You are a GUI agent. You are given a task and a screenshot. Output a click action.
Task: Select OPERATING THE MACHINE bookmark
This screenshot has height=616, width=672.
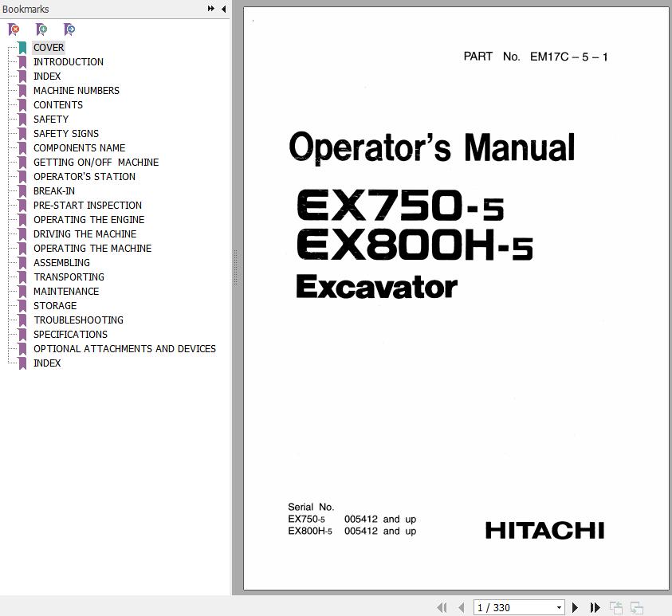click(92, 249)
